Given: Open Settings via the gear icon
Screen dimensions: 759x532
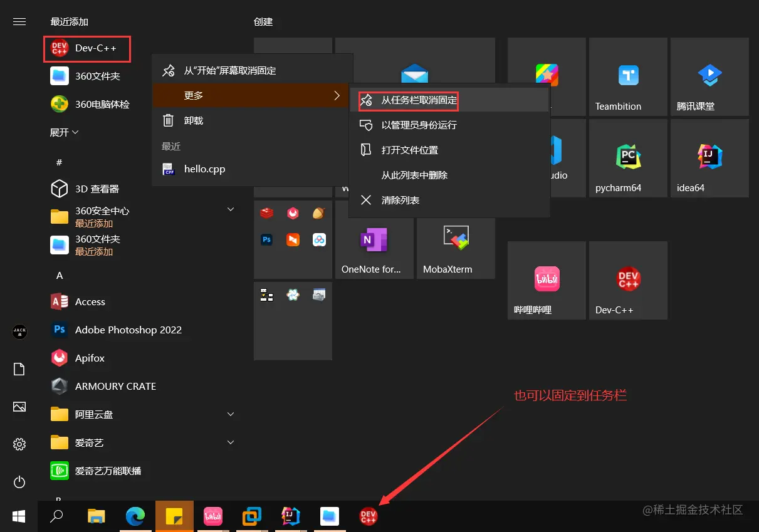Looking at the screenshot, I should [x=19, y=444].
